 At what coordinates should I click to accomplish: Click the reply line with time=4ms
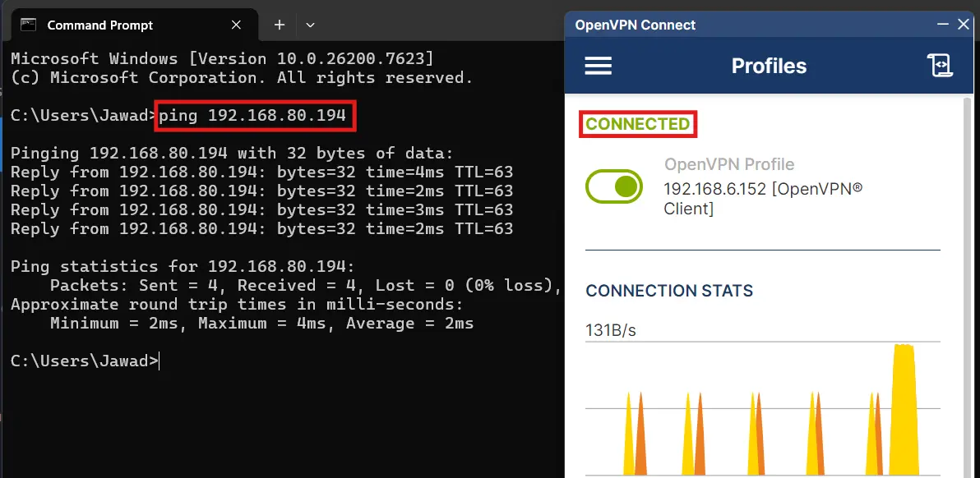tap(262, 172)
